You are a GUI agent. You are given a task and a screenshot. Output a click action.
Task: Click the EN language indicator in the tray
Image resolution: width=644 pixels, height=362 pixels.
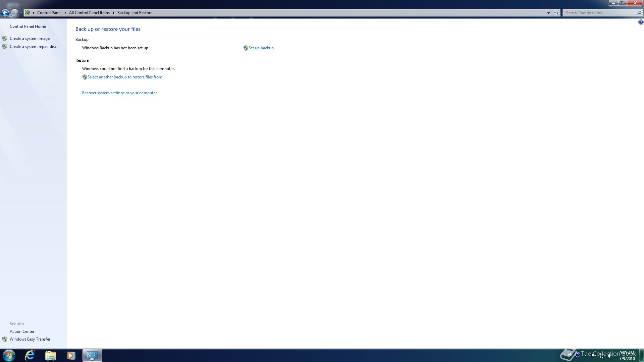(570, 355)
